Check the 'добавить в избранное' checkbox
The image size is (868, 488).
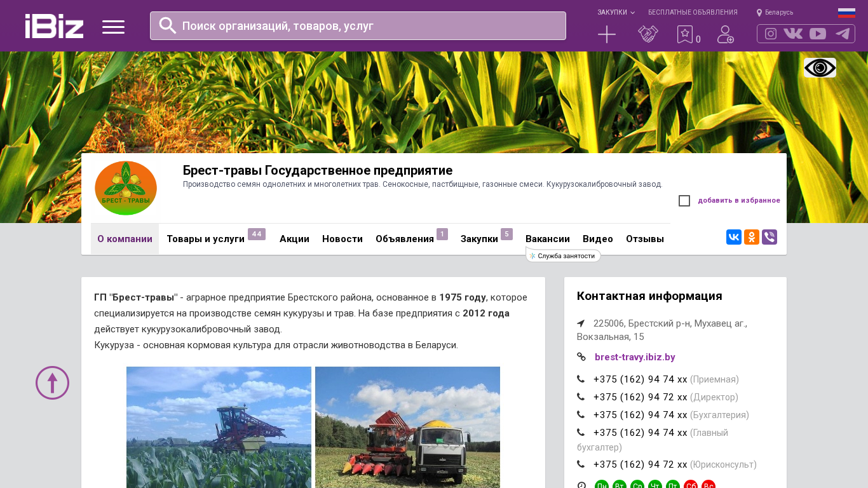click(x=684, y=201)
